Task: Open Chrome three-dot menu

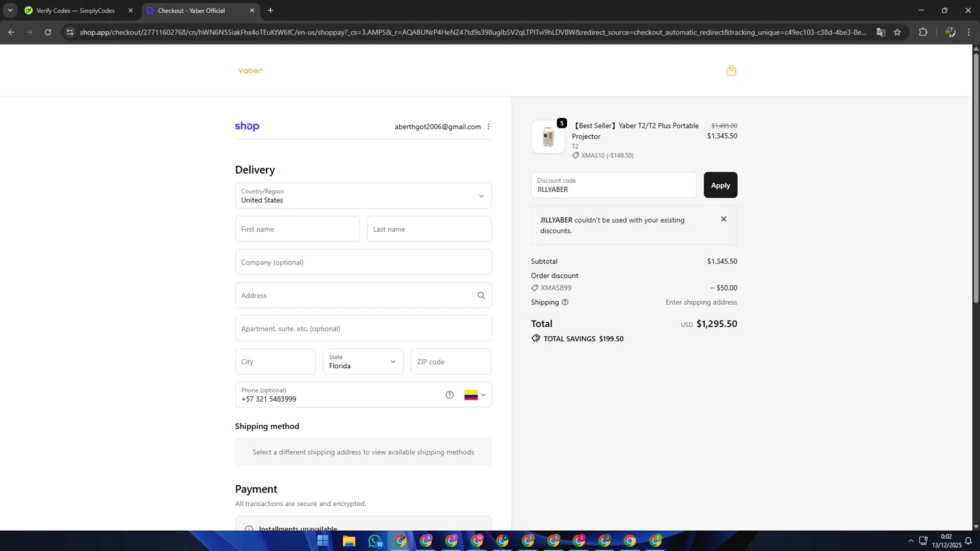Action: point(969,32)
